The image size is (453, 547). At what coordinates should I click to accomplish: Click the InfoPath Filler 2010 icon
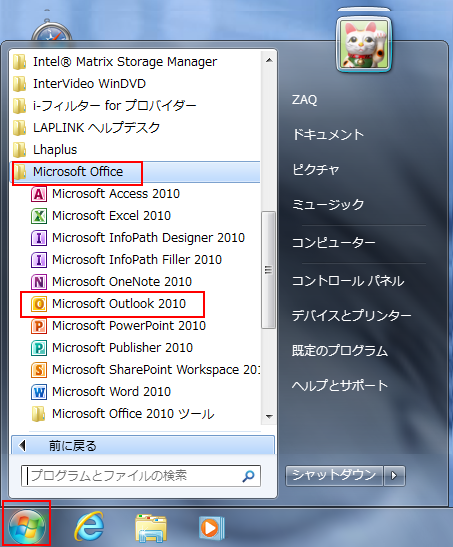39,260
